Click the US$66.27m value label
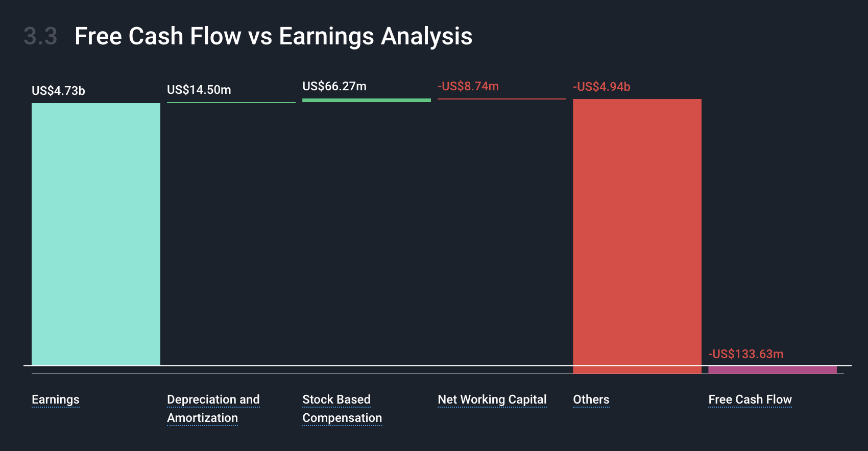Screen dimensions: 868x451 click(334, 86)
